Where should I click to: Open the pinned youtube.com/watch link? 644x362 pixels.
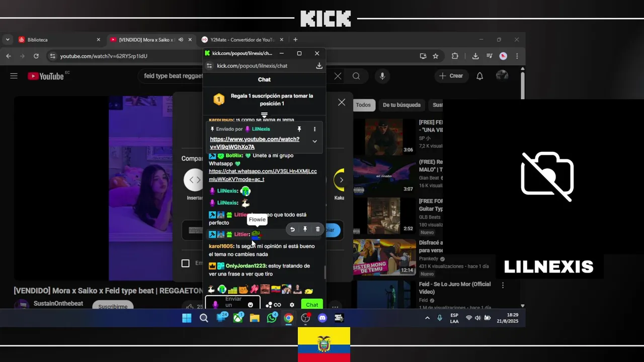click(255, 143)
